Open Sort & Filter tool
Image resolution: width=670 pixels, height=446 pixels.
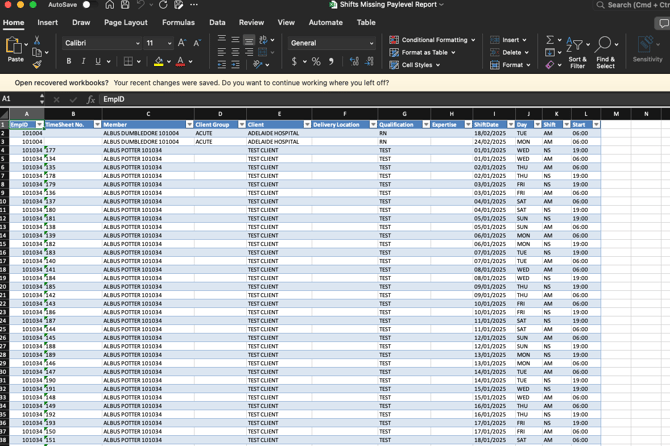click(577, 52)
